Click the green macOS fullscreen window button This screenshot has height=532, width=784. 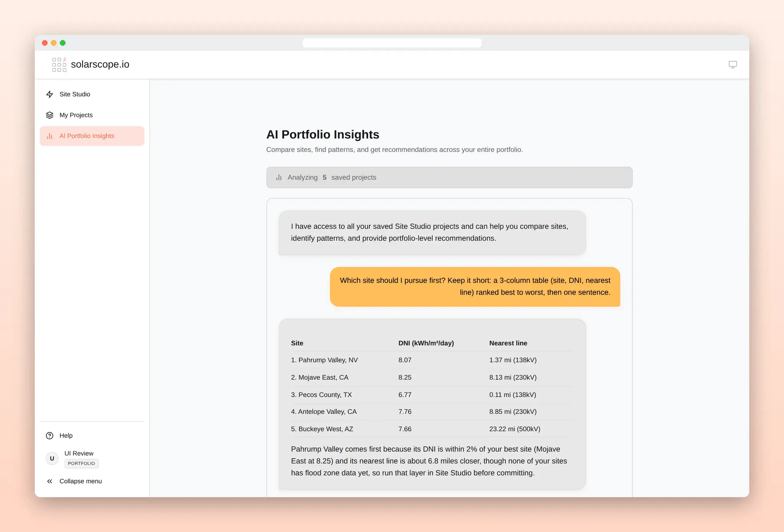click(x=63, y=43)
